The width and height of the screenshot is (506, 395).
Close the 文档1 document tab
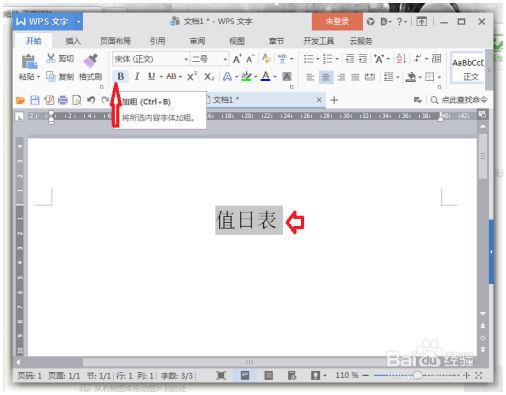coord(319,100)
